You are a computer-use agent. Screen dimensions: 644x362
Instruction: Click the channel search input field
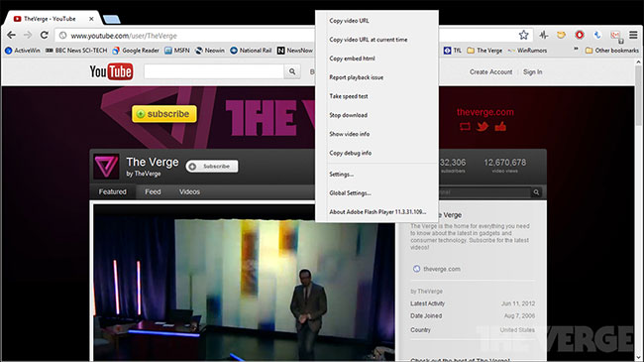[x=484, y=192]
